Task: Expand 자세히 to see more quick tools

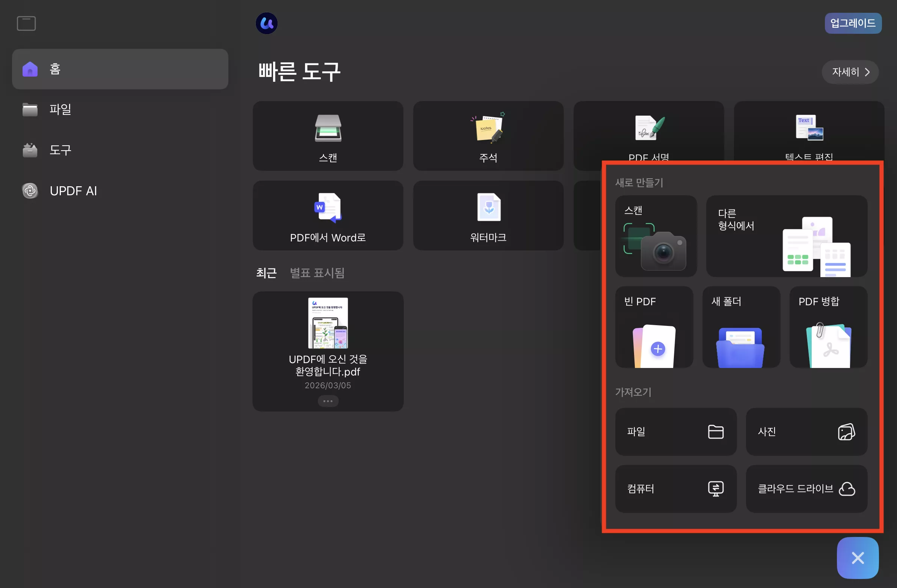Action: (x=850, y=72)
